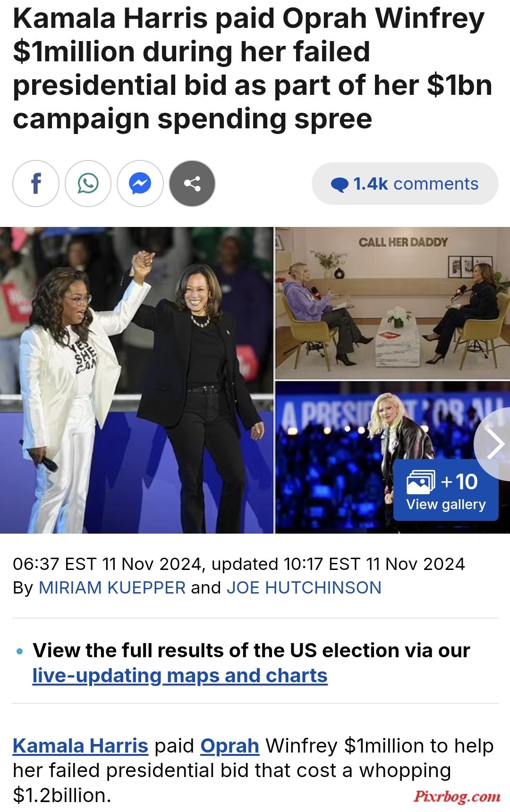Screen dimensions: 510x812
Task: Open the dark generic share icon
Action: point(192,184)
